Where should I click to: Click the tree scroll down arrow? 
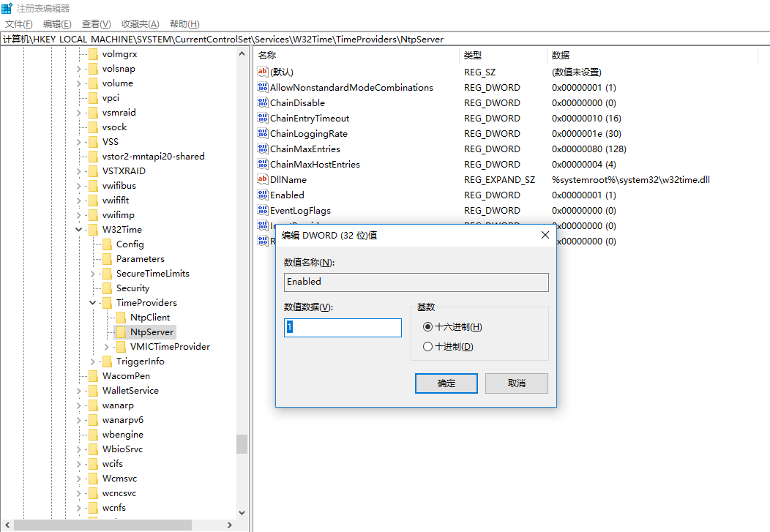(x=242, y=513)
